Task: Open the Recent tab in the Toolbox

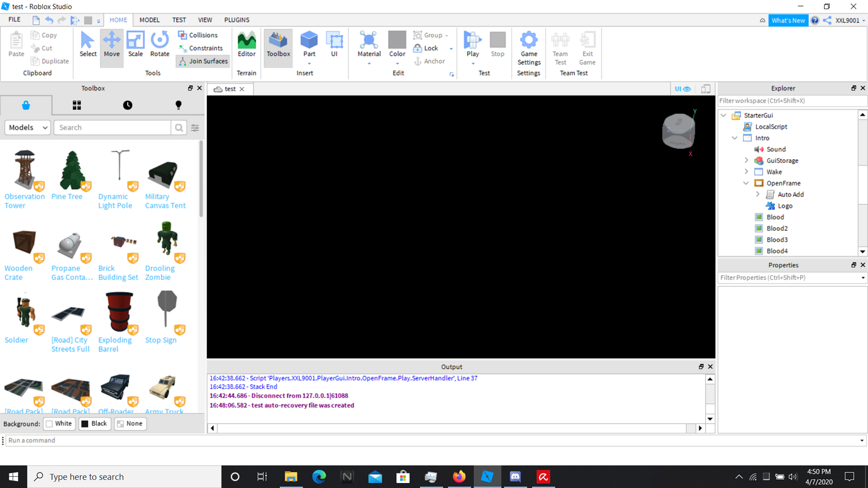Action: (x=128, y=104)
